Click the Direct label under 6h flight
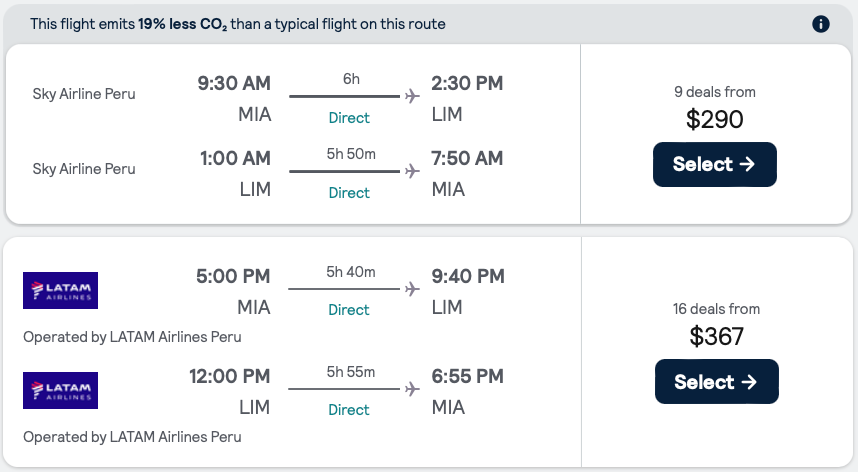This screenshot has height=472, width=858. (349, 118)
